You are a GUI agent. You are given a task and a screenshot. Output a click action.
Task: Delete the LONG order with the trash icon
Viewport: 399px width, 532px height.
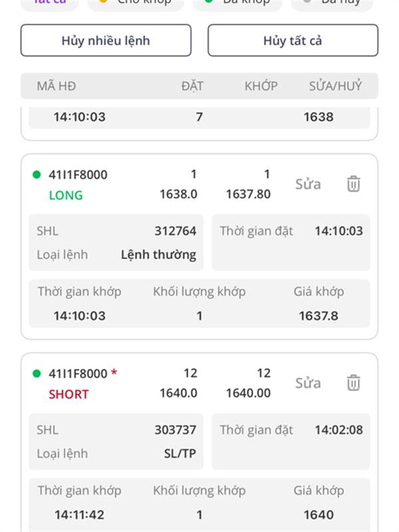pos(353,184)
